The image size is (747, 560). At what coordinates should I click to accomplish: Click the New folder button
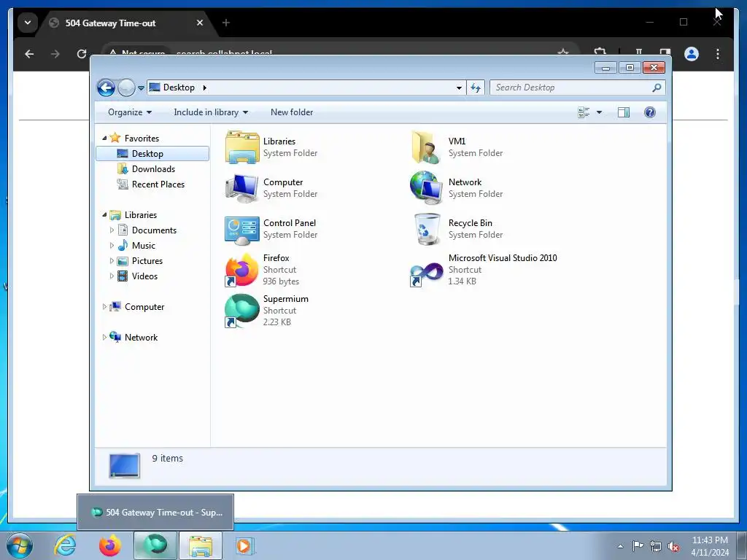click(x=292, y=112)
